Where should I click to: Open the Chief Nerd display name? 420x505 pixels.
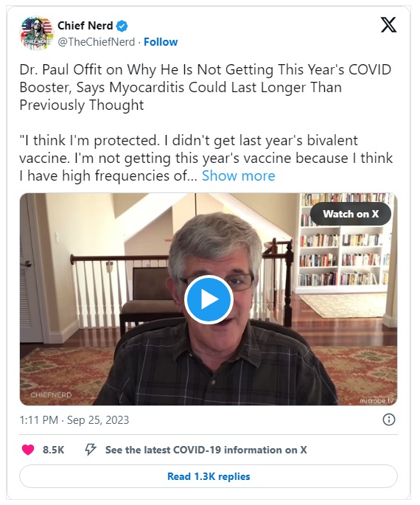[x=85, y=26]
